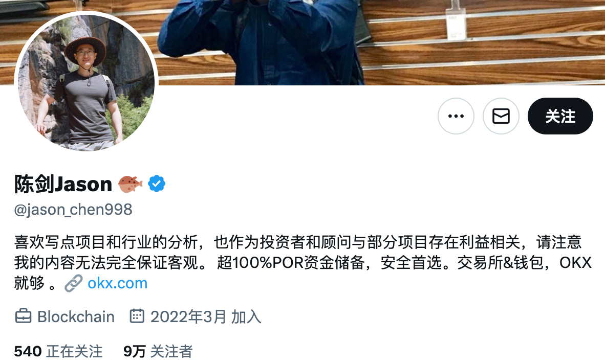This screenshot has height=364, width=605.
Task: Click the chain link icon in bio
Action: (73, 283)
